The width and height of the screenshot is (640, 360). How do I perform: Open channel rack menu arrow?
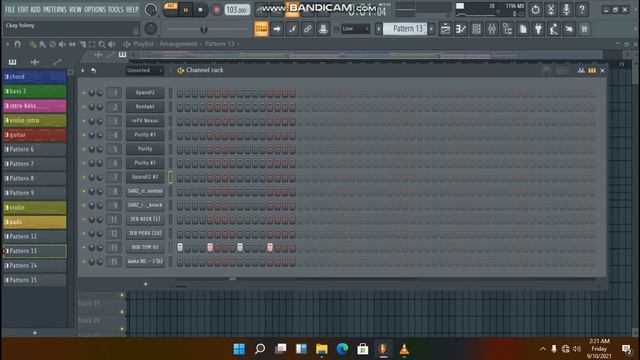click(83, 71)
